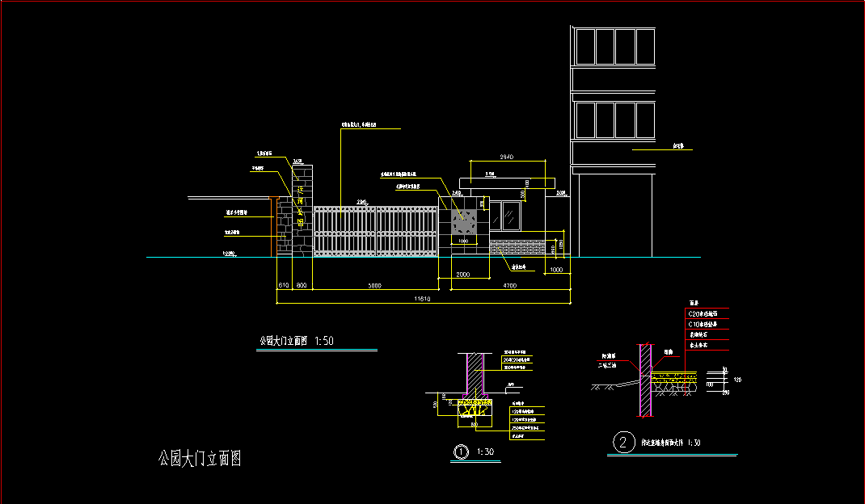Click the roof dimension '2940'
Screen dimensions: 865x504
506,157
